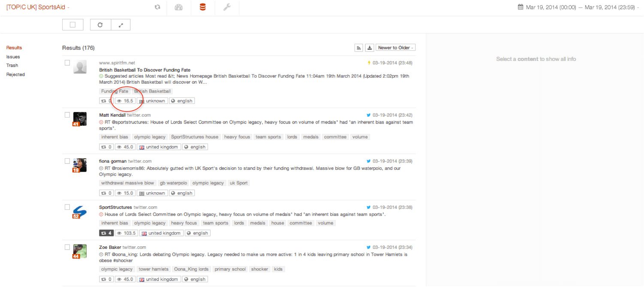The image size is (644, 287).
Task: Open the dashboard gauge icon
Action: [x=179, y=7]
